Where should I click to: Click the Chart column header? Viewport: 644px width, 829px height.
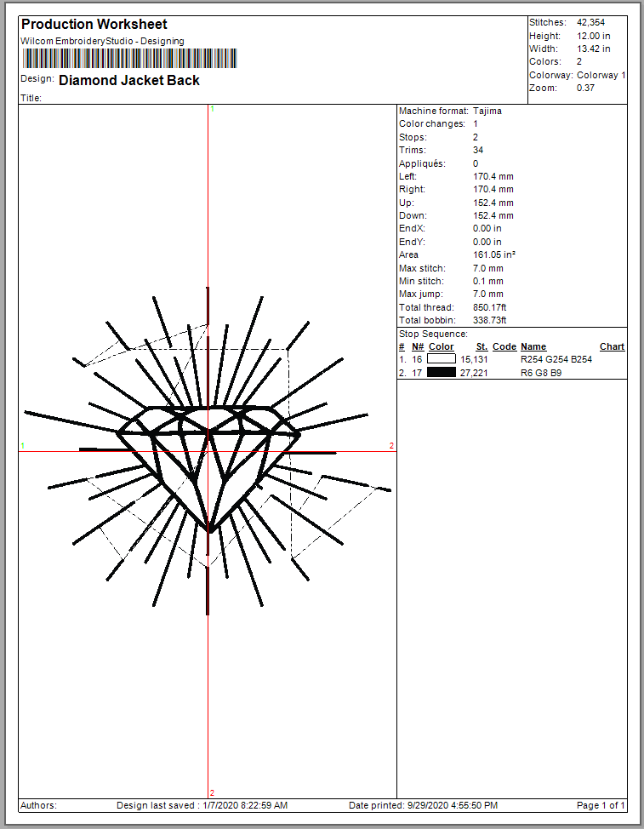(612, 347)
